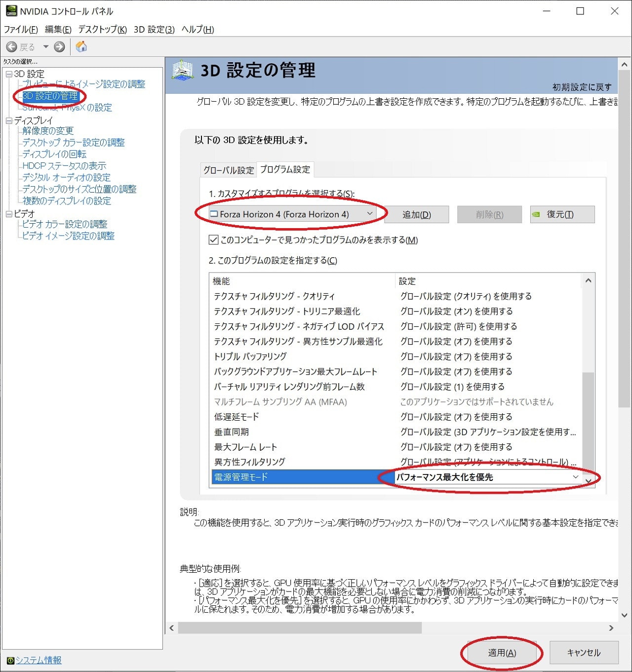The height and width of the screenshot is (672, 632).
Task: Open デスクトップ カラー設定の調整 item
Action: (x=74, y=143)
